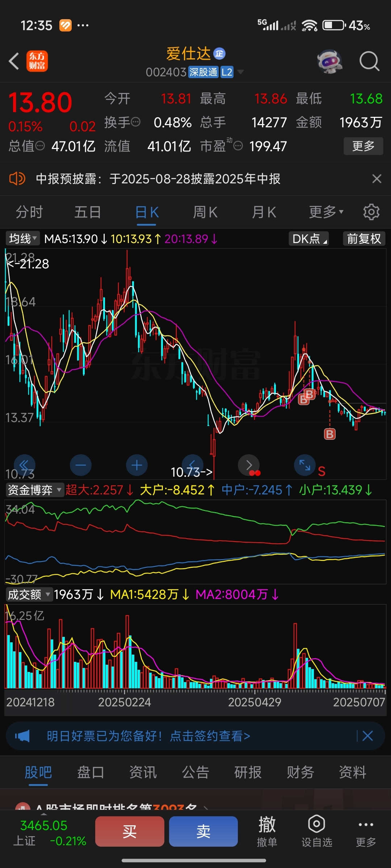The width and height of the screenshot is (391, 868).
Task: Tap the search magnifier icon
Action: pyautogui.click(x=369, y=61)
